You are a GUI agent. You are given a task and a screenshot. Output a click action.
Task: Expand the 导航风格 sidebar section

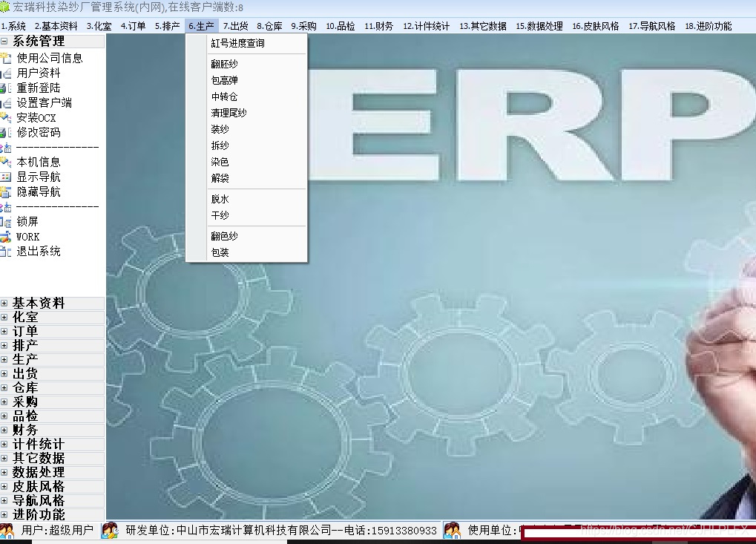pyautogui.click(x=4, y=501)
